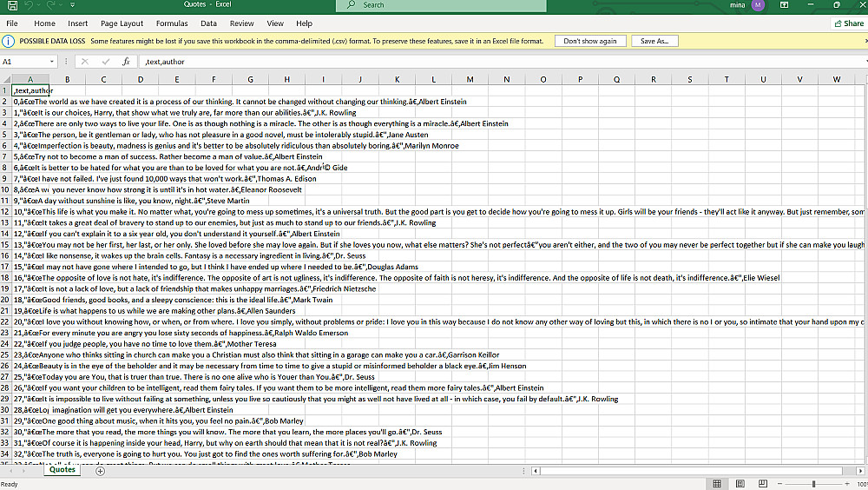Click the Share button
Viewport: 868px width, 490px height.
[849, 23]
